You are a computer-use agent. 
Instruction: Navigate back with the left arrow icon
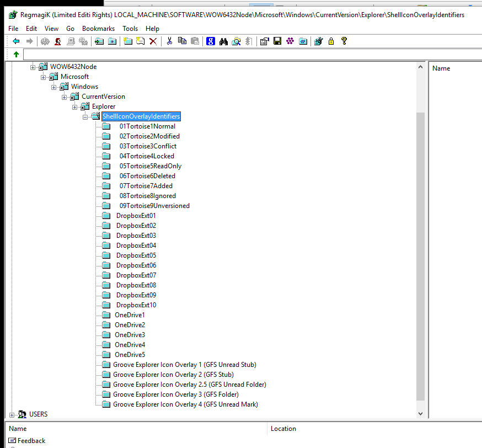coord(16,41)
